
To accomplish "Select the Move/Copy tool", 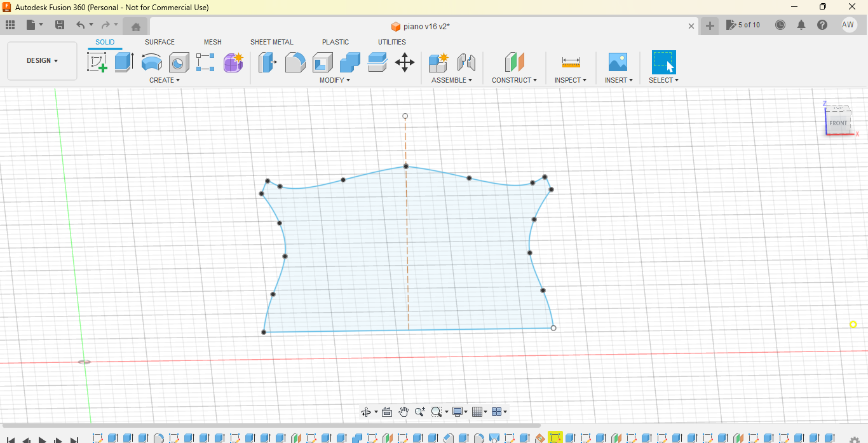I will [404, 62].
